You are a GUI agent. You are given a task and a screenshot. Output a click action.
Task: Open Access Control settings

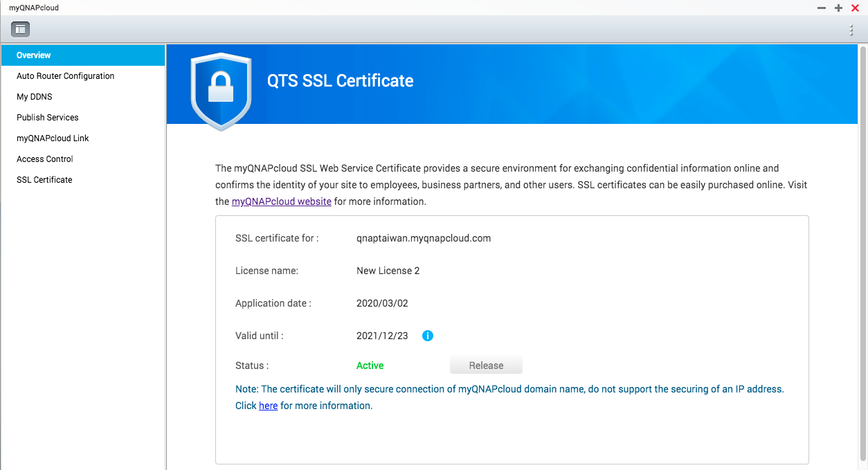[x=45, y=159]
